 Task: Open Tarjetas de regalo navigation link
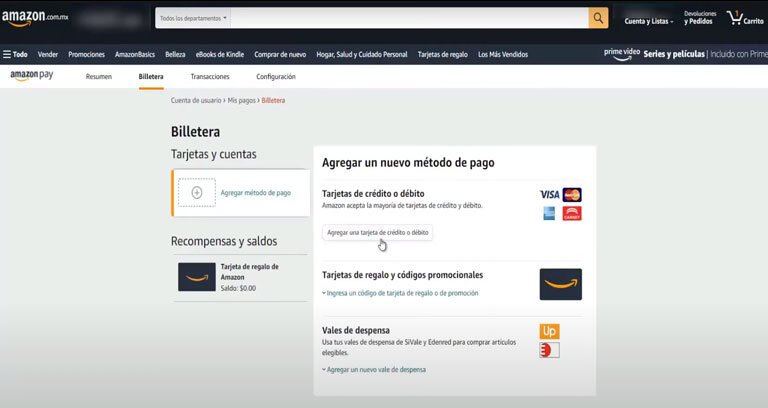(443, 54)
